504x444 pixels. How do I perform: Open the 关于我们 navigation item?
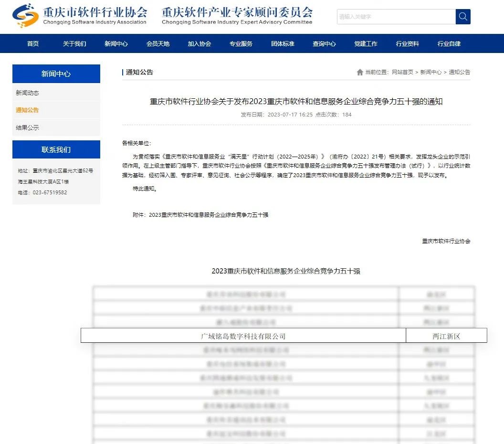(x=74, y=43)
